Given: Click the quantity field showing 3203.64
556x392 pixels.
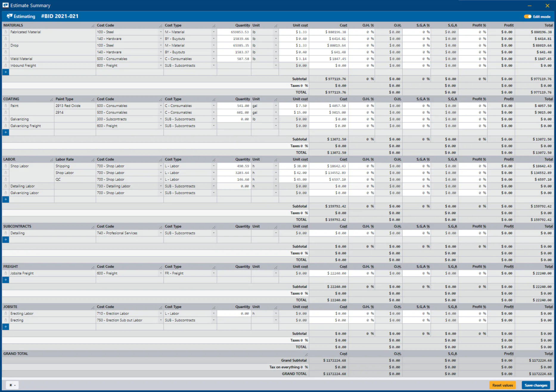Looking at the screenshot, I should click(234, 172).
